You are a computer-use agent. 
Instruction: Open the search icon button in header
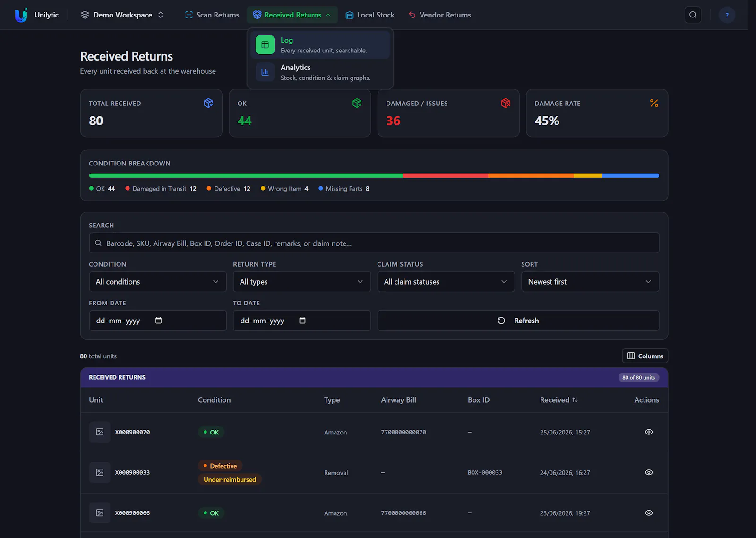point(693,15)
